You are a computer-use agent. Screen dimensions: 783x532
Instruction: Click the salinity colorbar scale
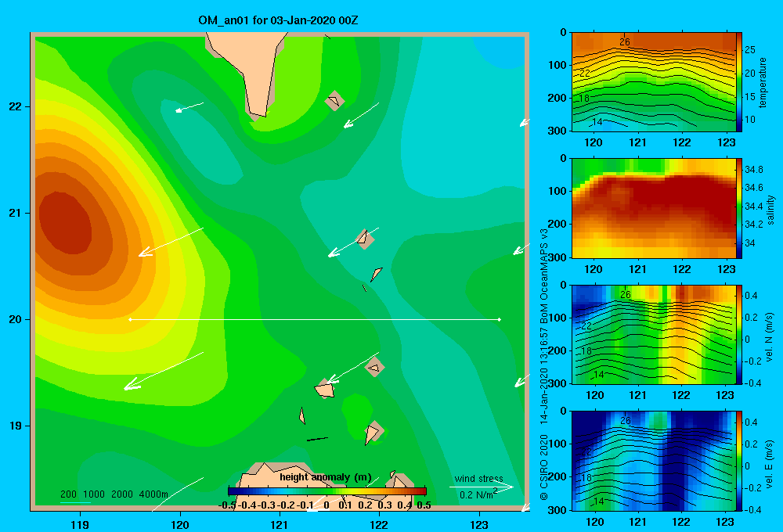(739, 208)
